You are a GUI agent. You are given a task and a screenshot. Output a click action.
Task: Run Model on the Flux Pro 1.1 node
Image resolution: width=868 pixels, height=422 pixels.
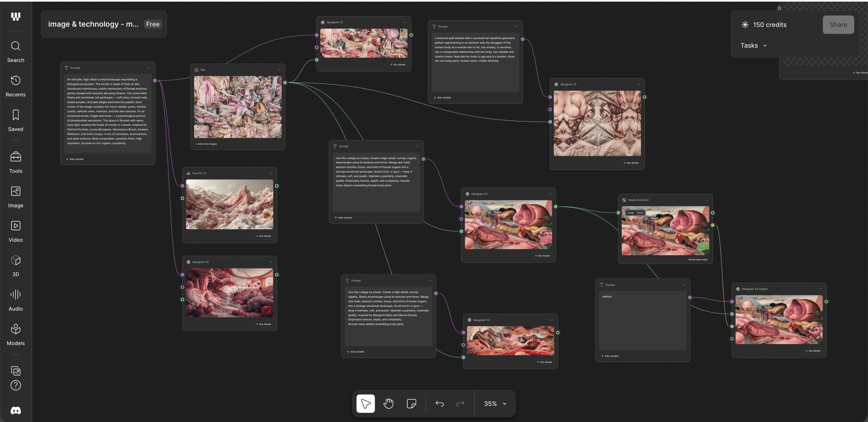[263, 236]
